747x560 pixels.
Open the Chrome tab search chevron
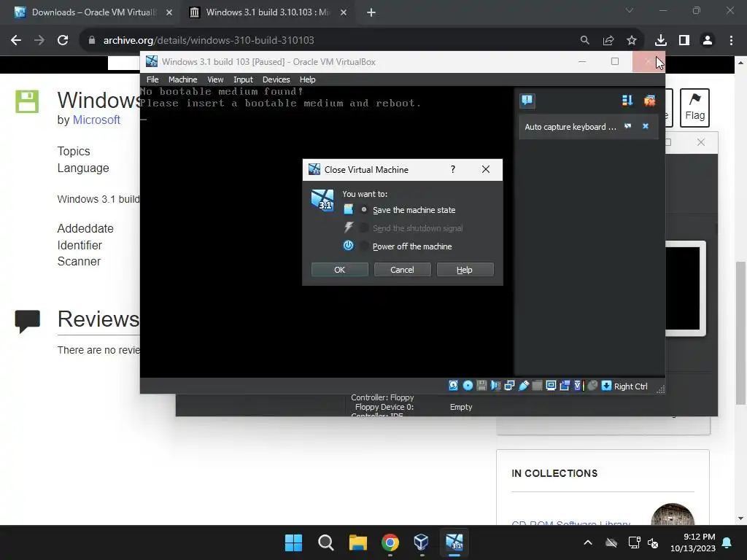click(630, 10)
